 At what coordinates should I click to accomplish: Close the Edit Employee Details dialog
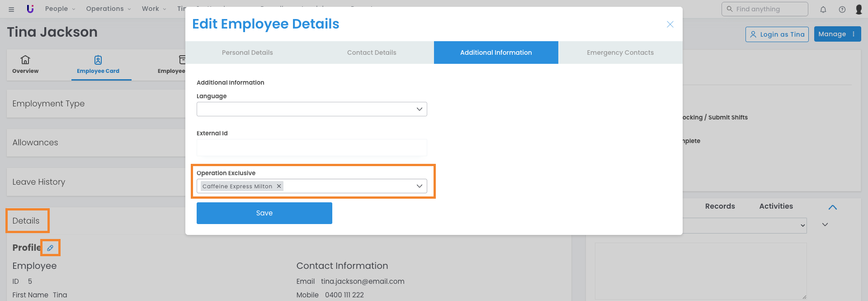click(x=670, y=24)
